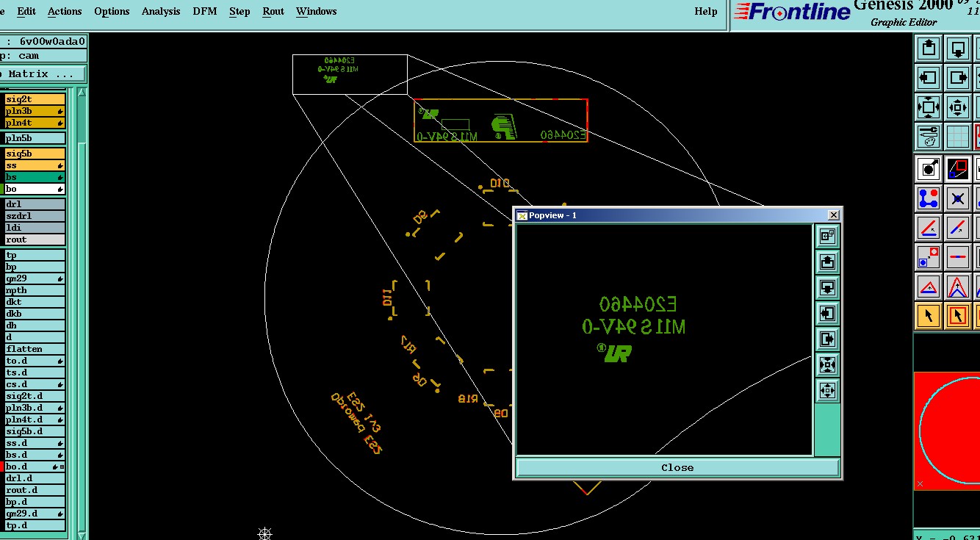The height and width of the screenshot is (540, 980).
Task: Select the blue dot with cross tool
Action: point(958,198)
